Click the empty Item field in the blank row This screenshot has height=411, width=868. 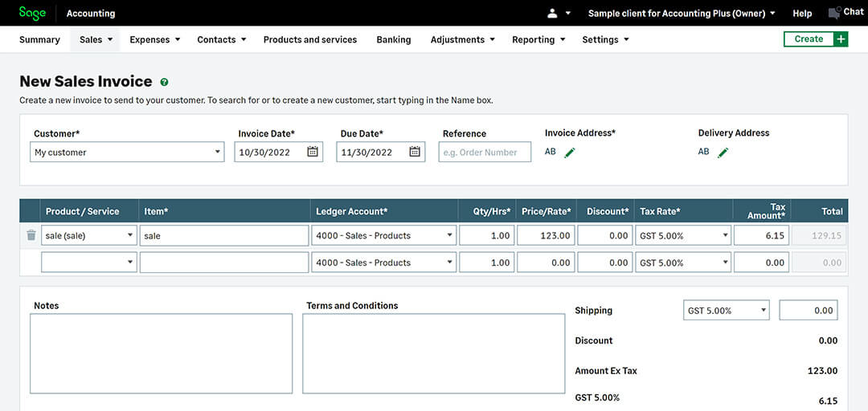(224, 262)
